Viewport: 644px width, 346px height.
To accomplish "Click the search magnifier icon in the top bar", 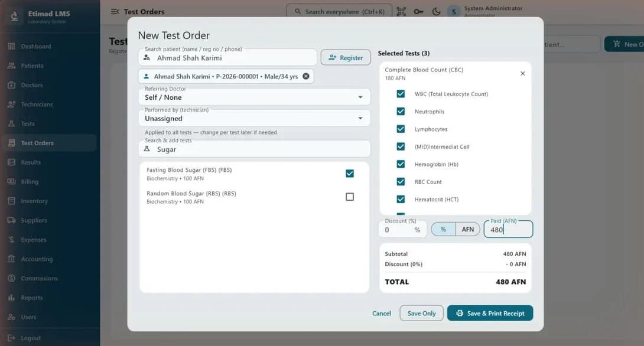I will click(x=298, y=11).
